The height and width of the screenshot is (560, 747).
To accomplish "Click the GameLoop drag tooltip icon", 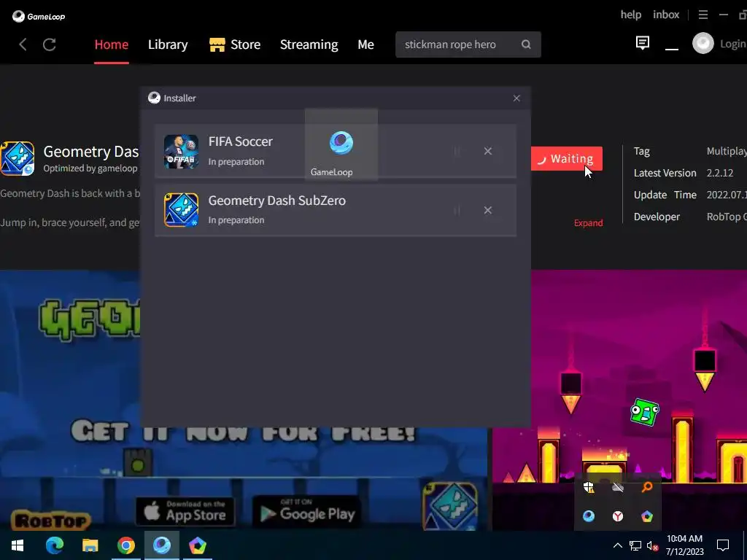I will [341, 143].
